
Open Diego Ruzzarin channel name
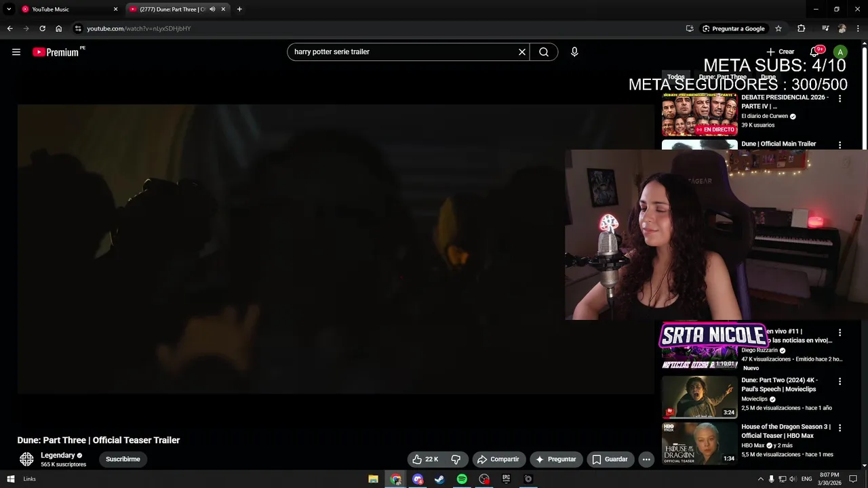[x=759, y=350]
